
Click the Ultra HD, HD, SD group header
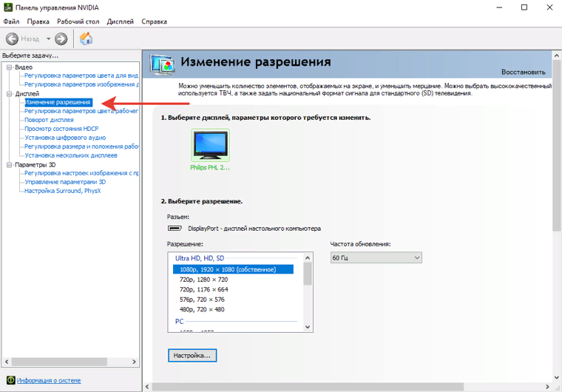coord(200,258)
